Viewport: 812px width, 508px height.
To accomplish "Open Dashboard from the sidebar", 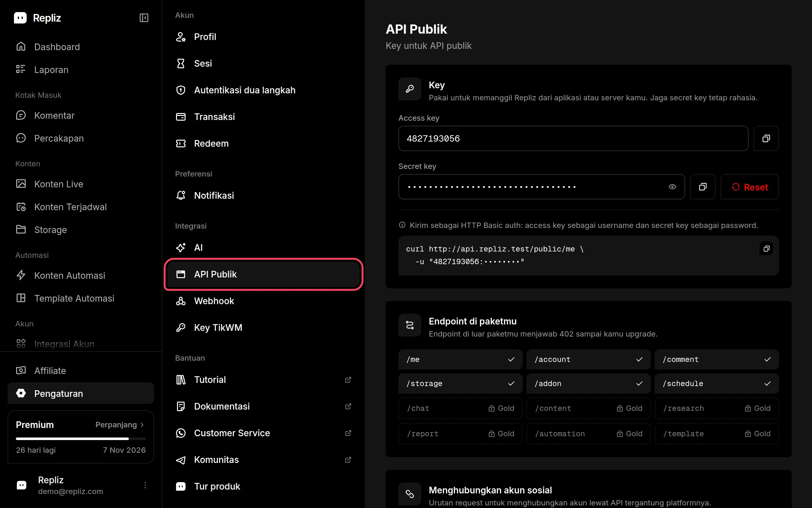I will point(81,47).
